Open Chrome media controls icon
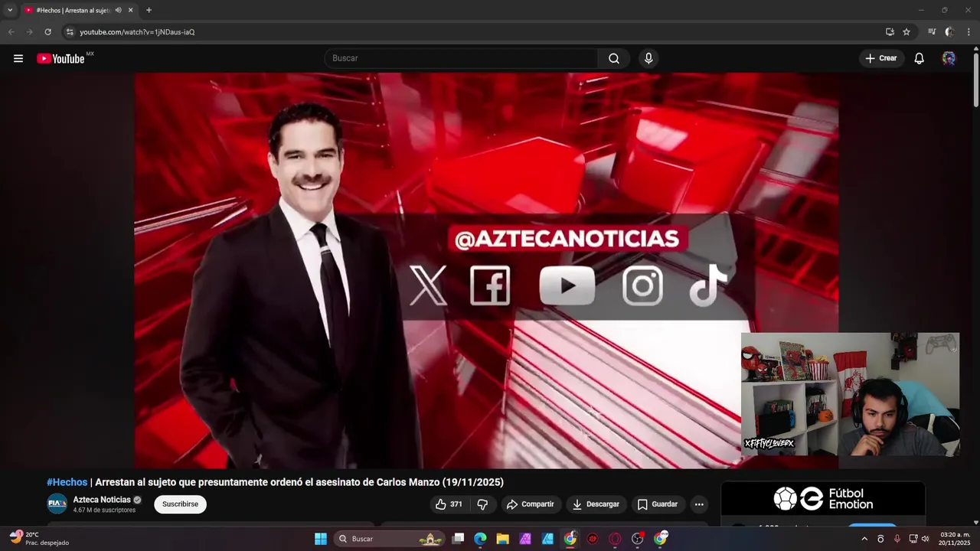Screen dimensions: 980x551 point(932,32)
